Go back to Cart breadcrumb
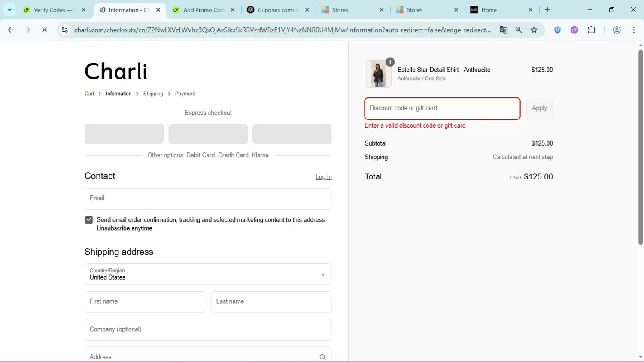Viewport: 644px width, 362px height. 89,94
